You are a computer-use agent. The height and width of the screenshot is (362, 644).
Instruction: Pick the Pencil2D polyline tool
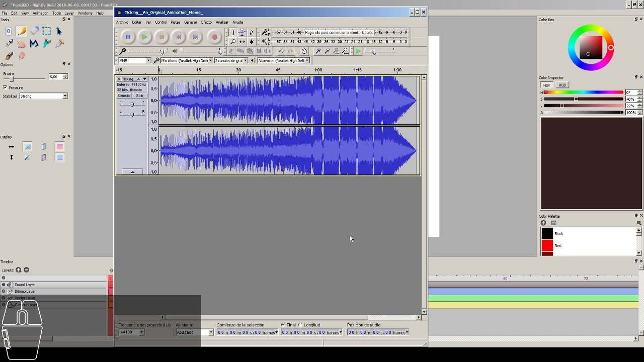click(x=34, y=44)
